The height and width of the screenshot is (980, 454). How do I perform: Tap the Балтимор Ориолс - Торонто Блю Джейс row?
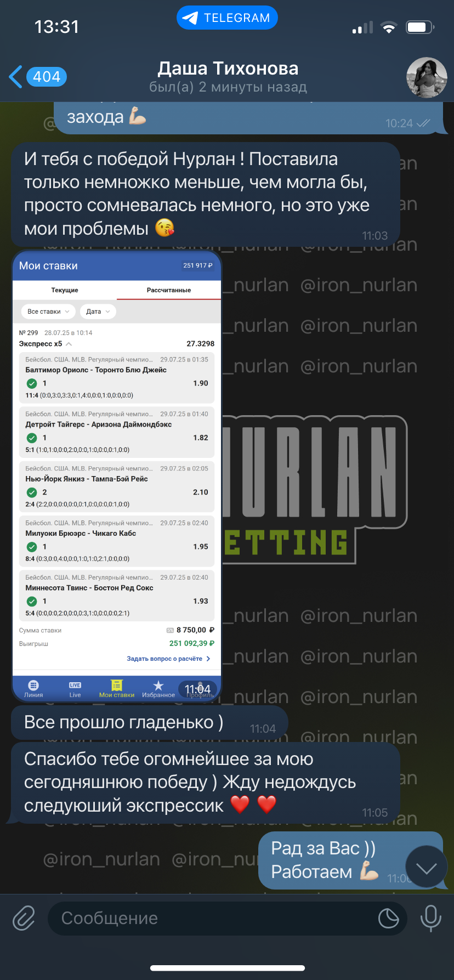click(x=116, y=378)
